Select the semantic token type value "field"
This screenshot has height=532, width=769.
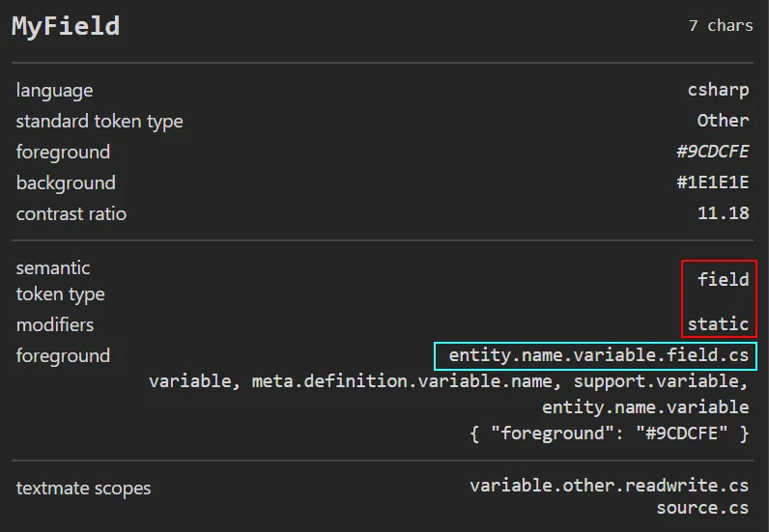723,279
